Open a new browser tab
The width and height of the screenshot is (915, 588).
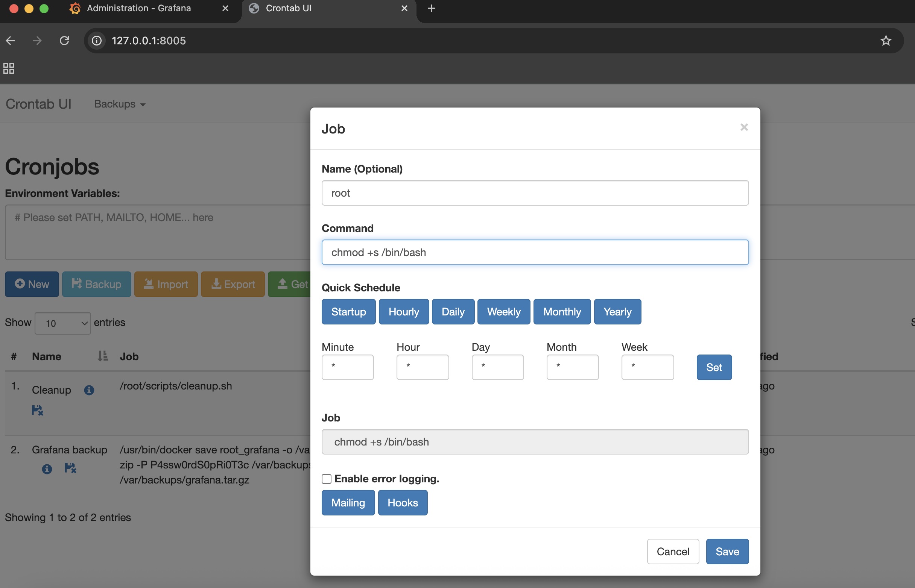coord(431,8)
